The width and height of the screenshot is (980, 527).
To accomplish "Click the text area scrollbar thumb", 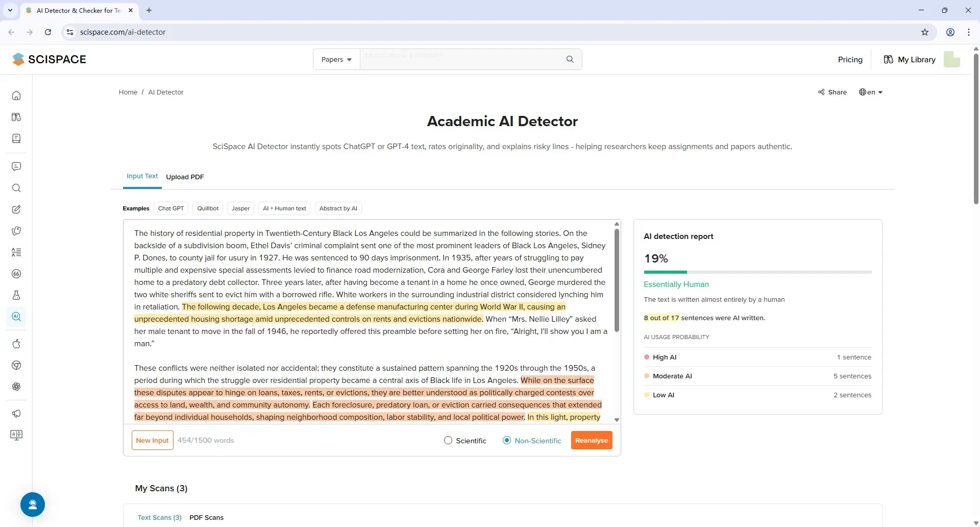I will tap(617, 280).
